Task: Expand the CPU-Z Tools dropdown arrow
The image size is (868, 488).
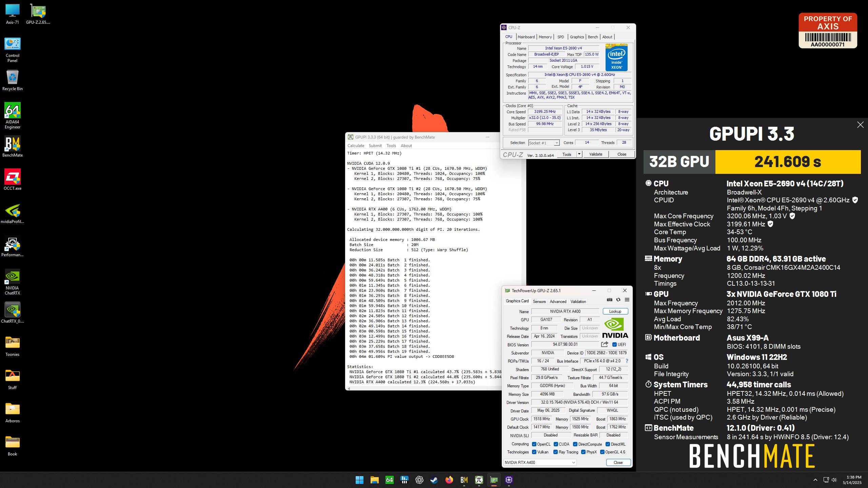Action: (579, 154)
